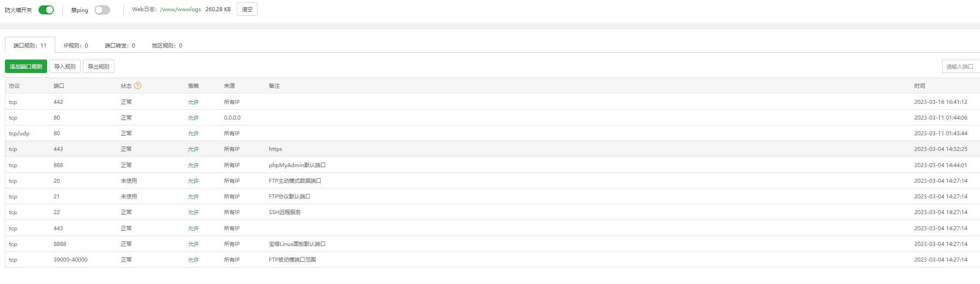This screenshot has width=980, height=284.
Task: Switch to the 地区规则 tab
Action: (167, 45)
